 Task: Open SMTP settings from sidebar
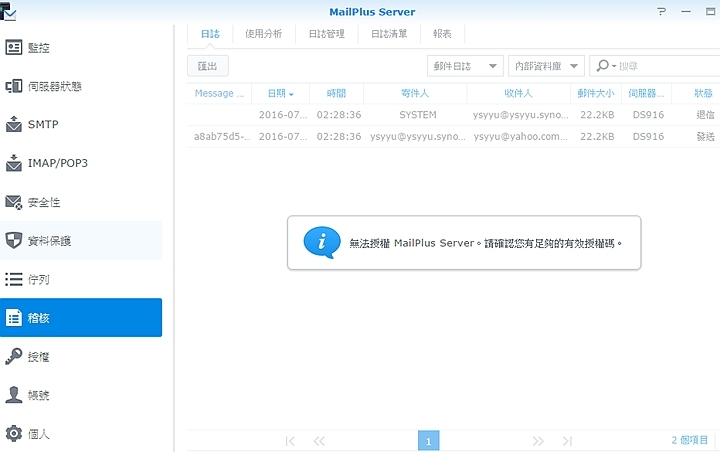coord(14,125)
